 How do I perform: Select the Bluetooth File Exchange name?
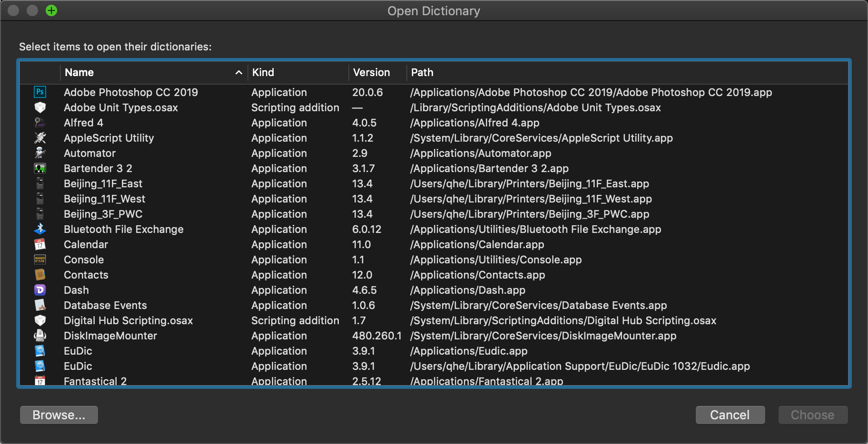pos(124,229)
